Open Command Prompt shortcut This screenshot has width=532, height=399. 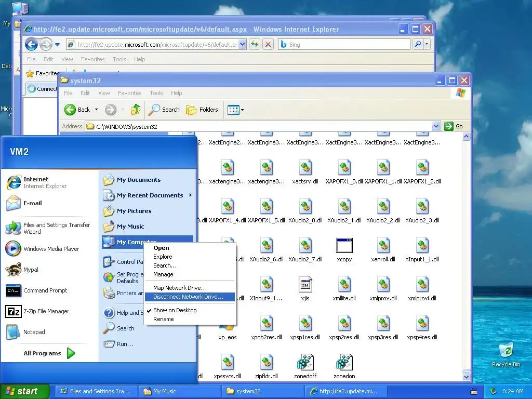37,290
